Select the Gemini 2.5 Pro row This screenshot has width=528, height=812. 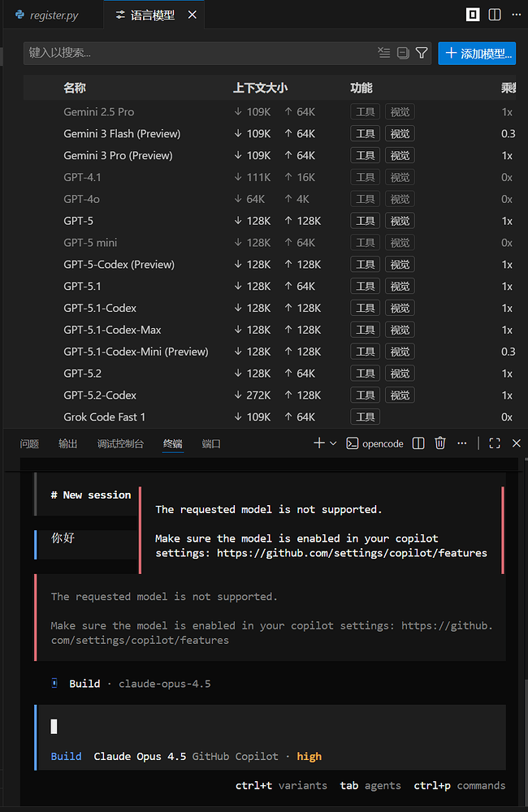click(270, 112)
